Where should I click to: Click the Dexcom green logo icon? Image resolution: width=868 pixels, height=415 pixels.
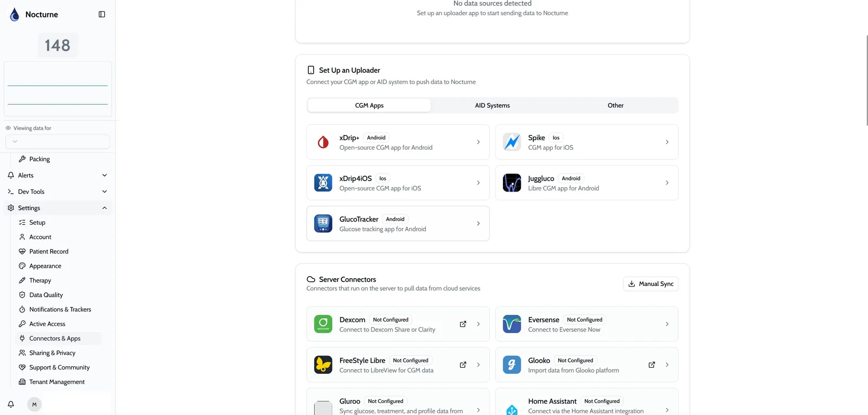point(323,324)
